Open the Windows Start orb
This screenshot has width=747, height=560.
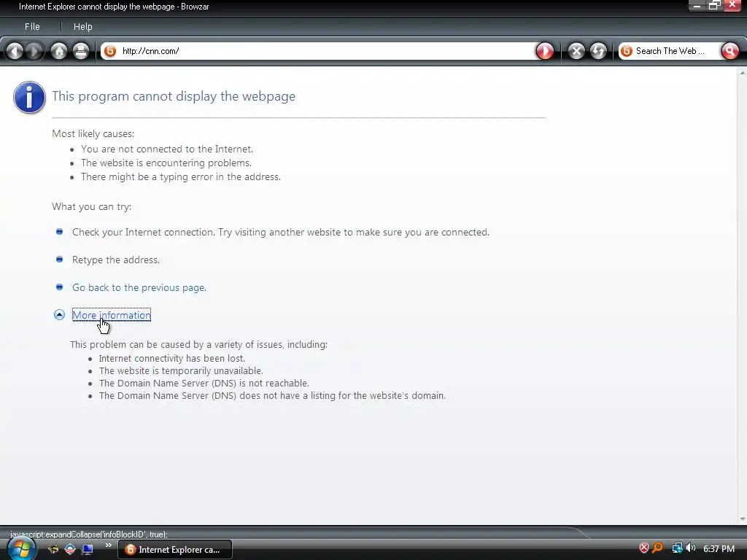pos(21,548)
